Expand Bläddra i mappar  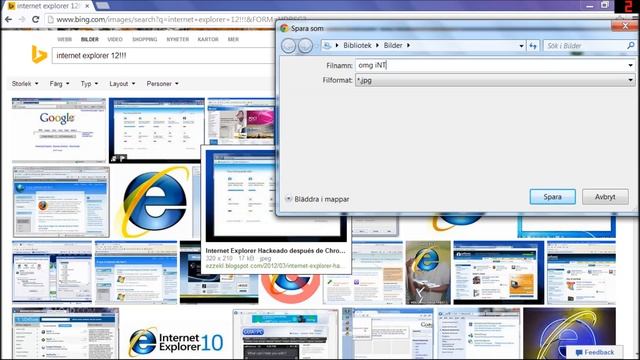click(317, 199)
